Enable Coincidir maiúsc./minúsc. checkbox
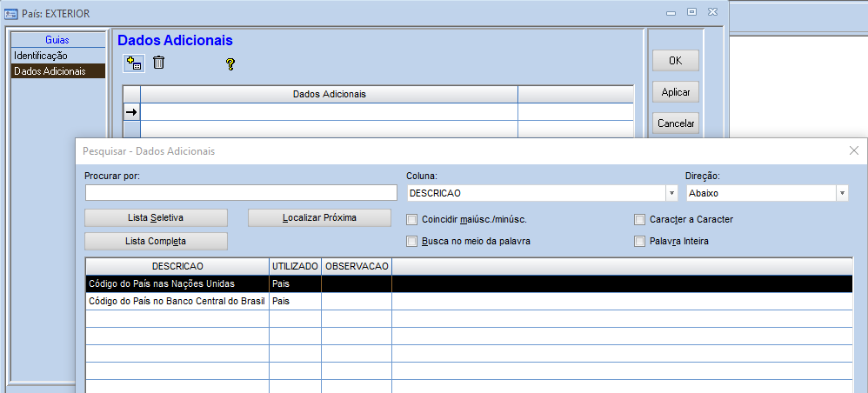The height and width of the screenshot is (393, 868). point(413,219)
